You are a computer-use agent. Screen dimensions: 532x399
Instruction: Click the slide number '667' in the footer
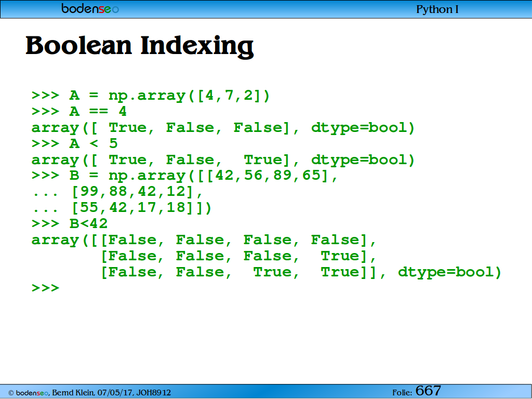(x=428, y=391)
